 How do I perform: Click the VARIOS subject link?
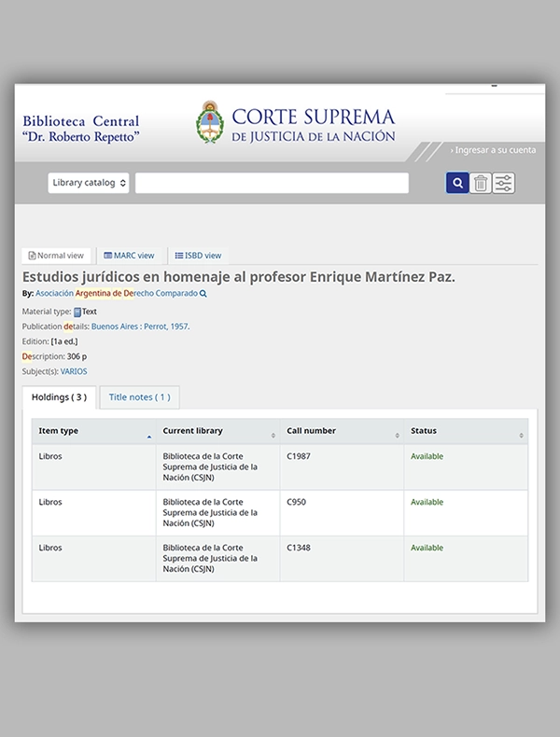tap(74, 371)
